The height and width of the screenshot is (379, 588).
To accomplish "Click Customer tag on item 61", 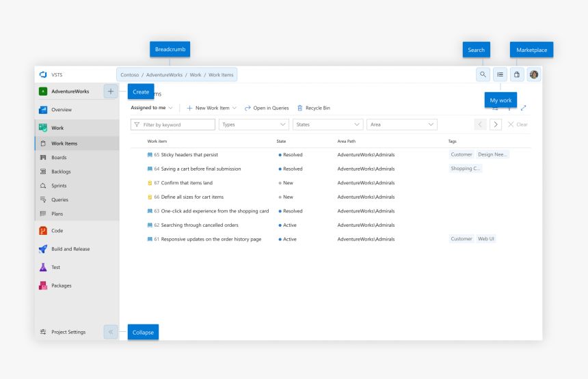I will coord(462,239).
